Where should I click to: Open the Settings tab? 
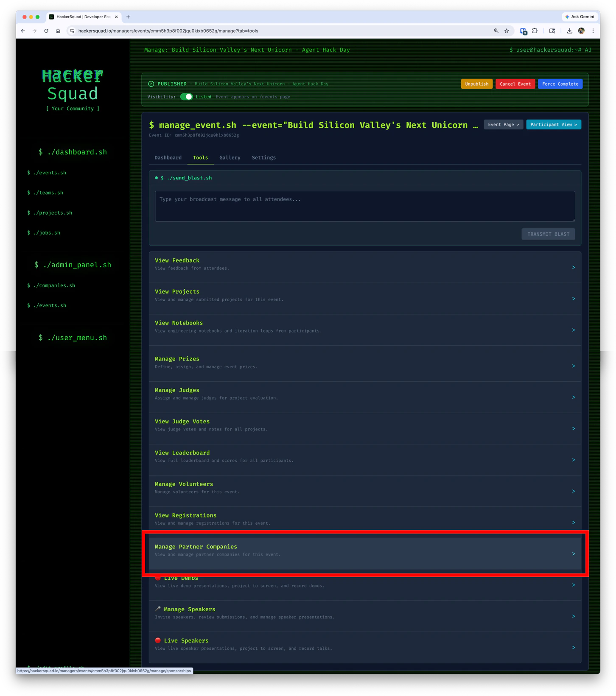[263, 158]
